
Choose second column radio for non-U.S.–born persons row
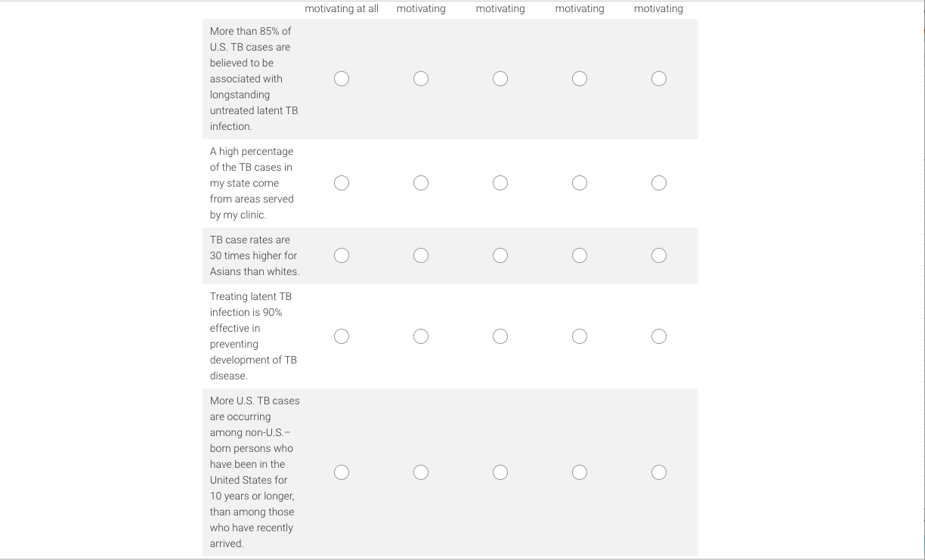(421, 472)
